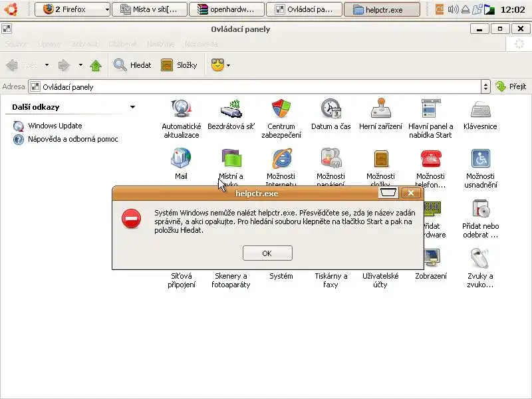Open Centrum zabezpečení shield icon
Screen dimensions: 532x399
(x=281, y=118)
